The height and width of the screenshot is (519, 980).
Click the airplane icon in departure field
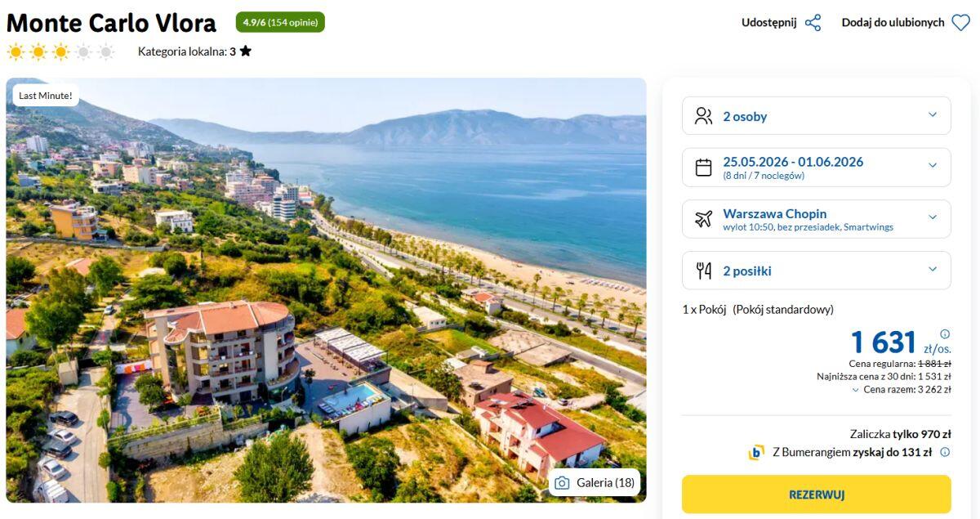click(x=703, y=219)
